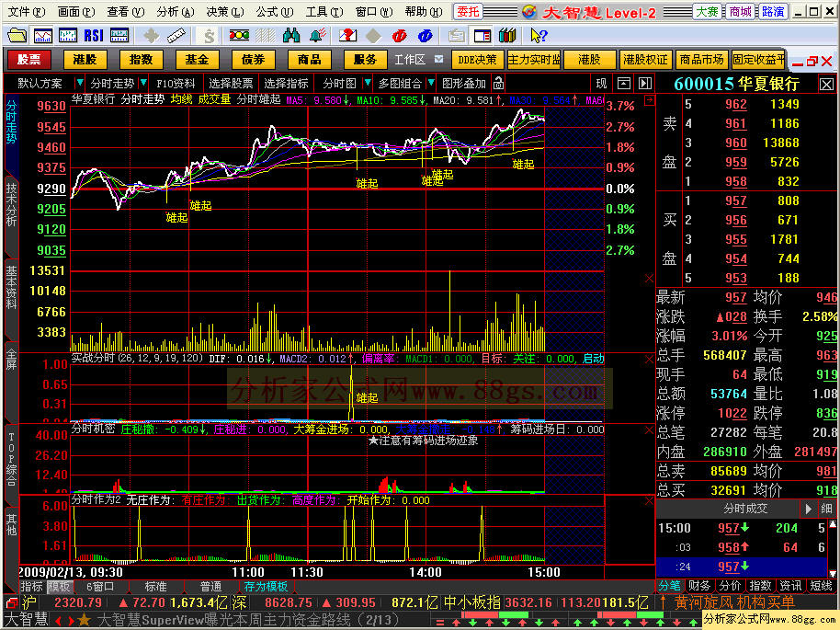Close the 实战分时 indicator pane

click(x=649, y=359)
